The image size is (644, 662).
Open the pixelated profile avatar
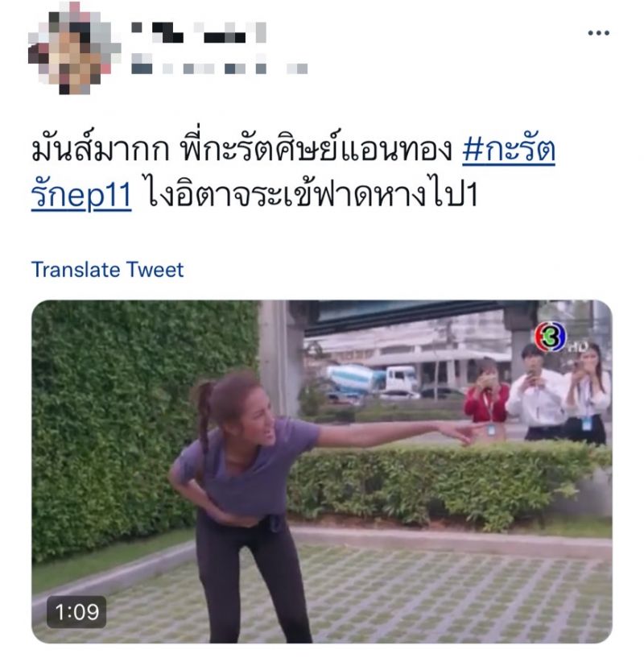click(73, 48)
